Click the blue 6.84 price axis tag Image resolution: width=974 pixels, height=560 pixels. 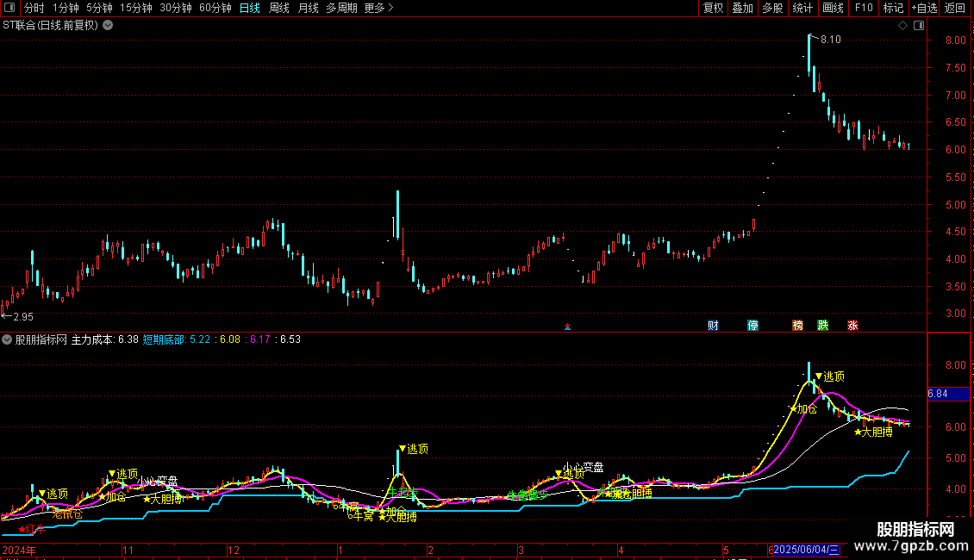(x=948, y=394)
